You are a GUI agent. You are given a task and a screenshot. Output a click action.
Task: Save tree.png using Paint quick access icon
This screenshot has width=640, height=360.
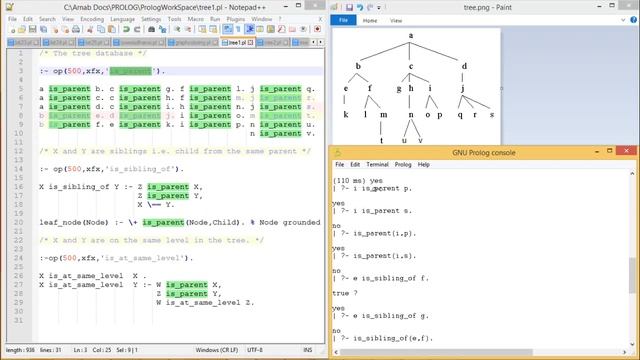(349, 7)
